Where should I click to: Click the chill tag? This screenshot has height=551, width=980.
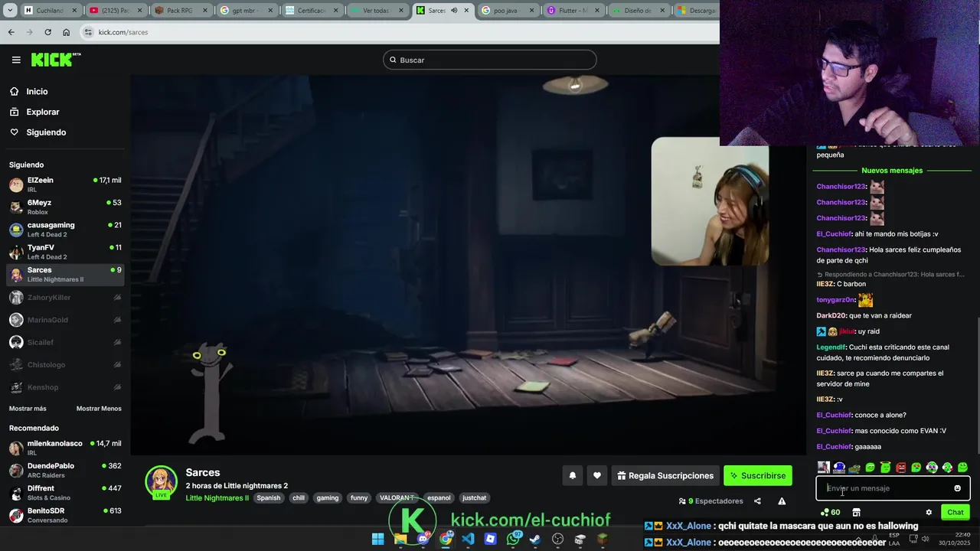click(x=299, y=497)
